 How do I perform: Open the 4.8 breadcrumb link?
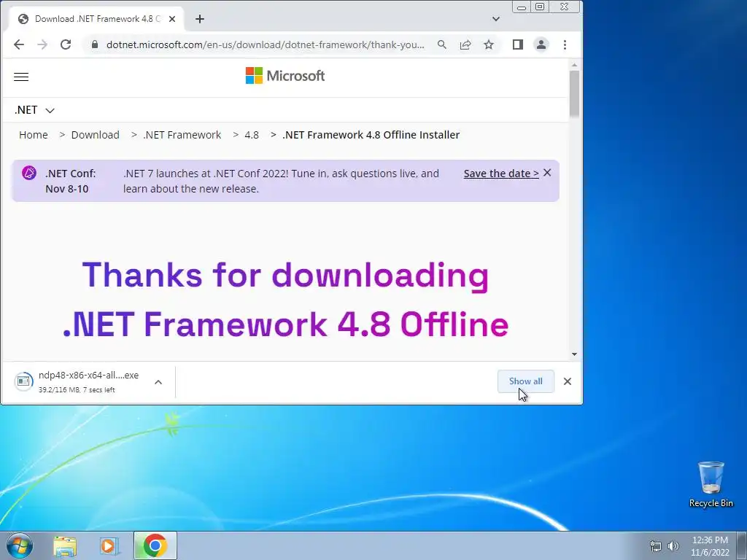click(252, 135)
